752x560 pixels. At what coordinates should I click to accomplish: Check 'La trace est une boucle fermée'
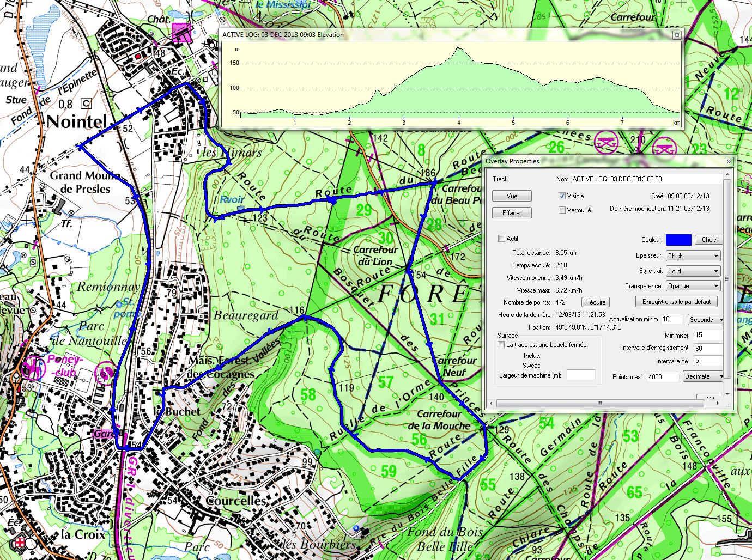pyautogui.click(x=501, y=345)
